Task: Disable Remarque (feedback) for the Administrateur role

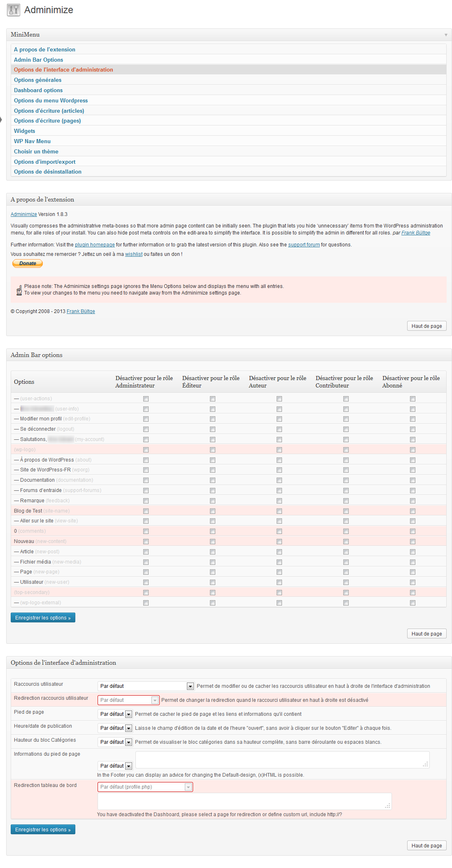Action: 146,501
